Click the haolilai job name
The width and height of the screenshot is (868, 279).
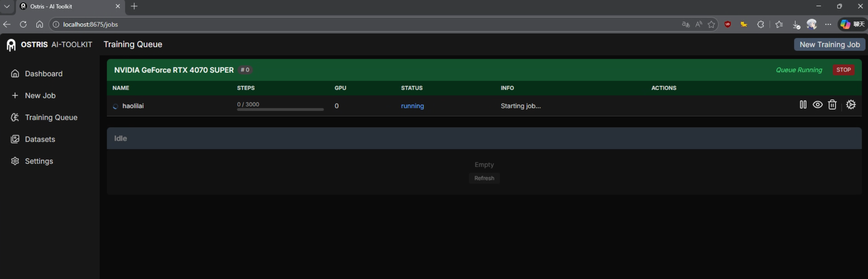133,106
